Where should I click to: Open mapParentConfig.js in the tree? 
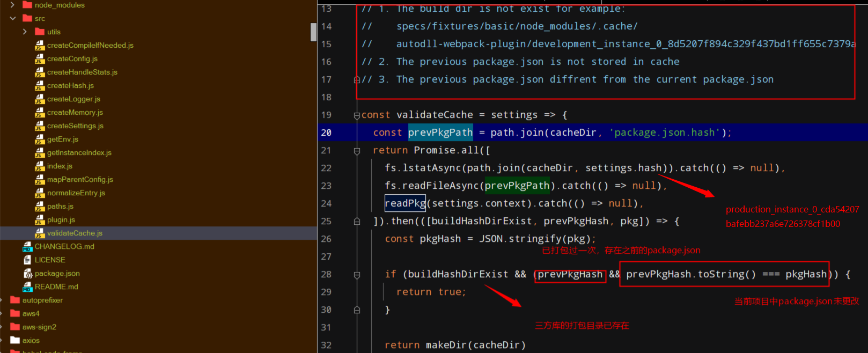pos(80,179)
